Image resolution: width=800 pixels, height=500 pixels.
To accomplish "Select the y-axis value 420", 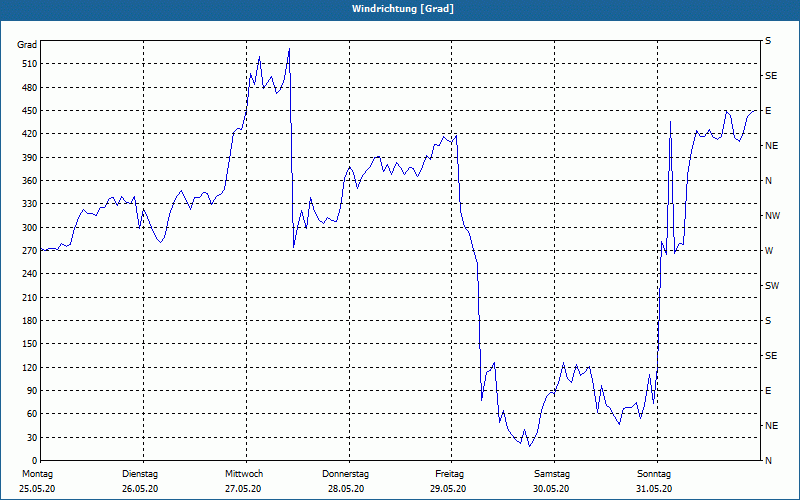I will coord(31,134).
